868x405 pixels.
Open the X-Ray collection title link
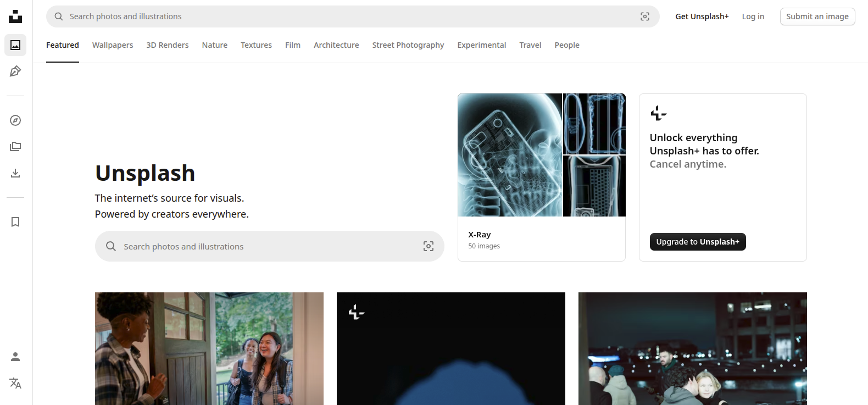(x=480, y=235)
